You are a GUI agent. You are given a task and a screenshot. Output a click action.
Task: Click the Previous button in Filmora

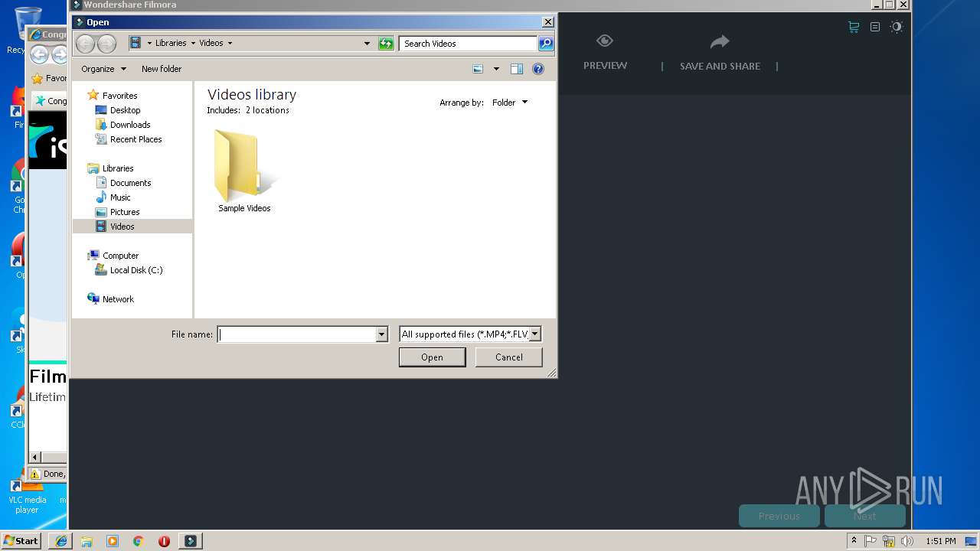click(x=779, y=516)
